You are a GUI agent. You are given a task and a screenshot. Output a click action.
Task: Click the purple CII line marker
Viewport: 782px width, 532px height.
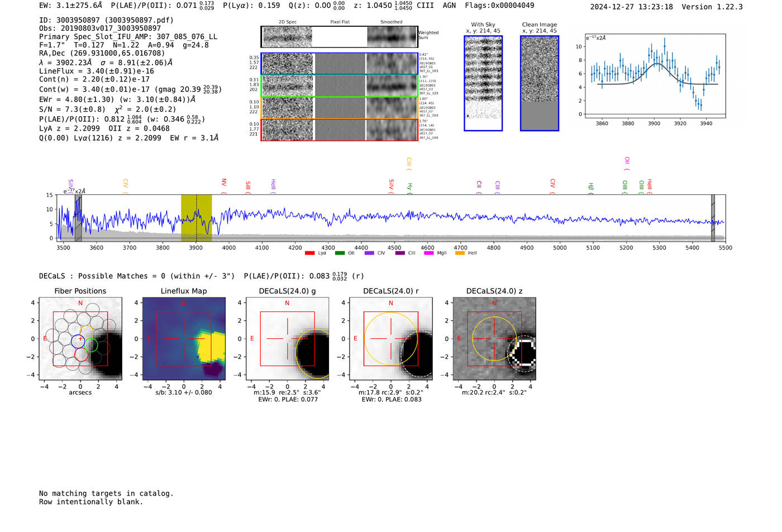click(x=479, y=187)
